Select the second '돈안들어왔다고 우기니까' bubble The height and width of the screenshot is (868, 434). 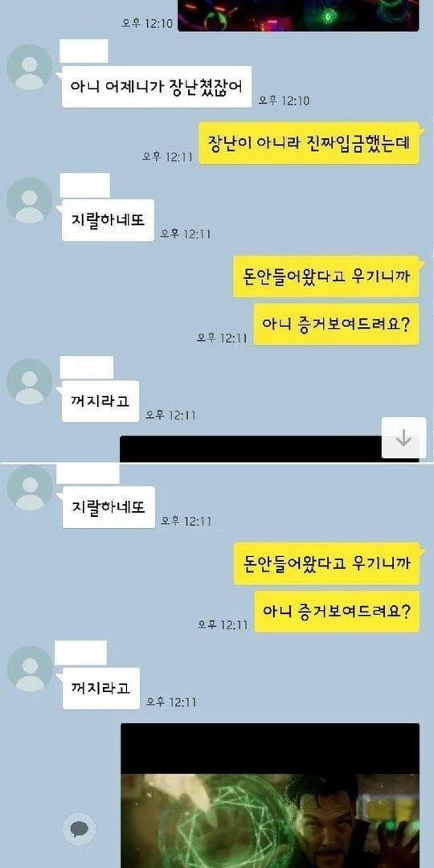326,563
